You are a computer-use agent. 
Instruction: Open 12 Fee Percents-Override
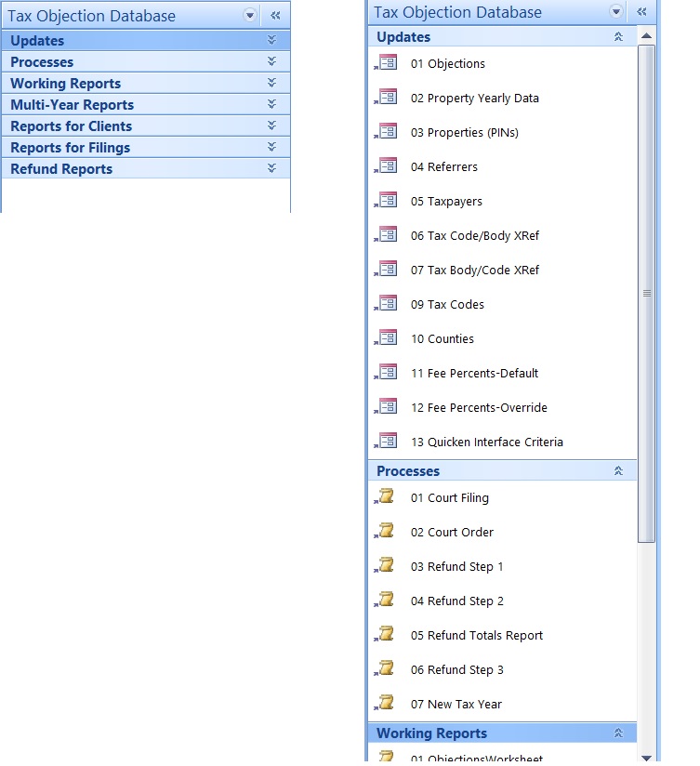click(479, 407)
